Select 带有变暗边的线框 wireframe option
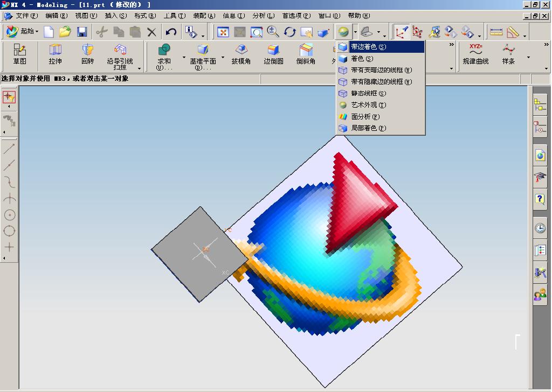552x392 pixels. [x=381, y=71]
